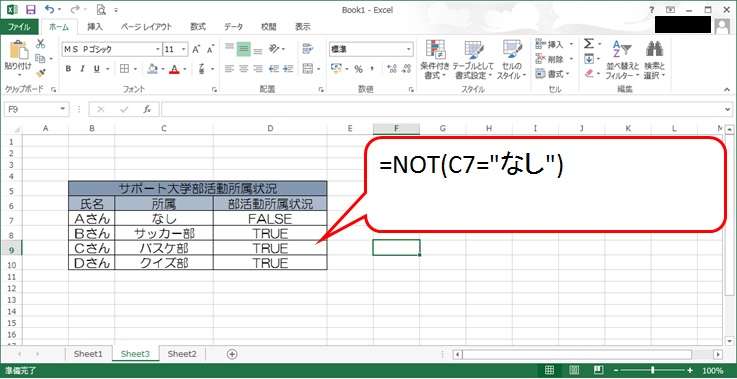Screen dimensions: 737x379
Task: Click the Cut scissors icon
Action: 41,44
